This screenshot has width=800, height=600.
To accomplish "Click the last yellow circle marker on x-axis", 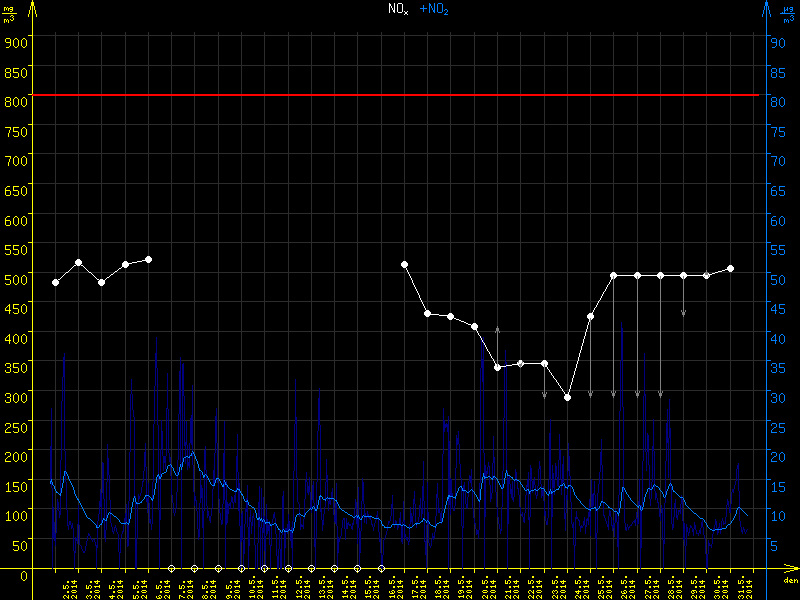I will click(381, 568).
